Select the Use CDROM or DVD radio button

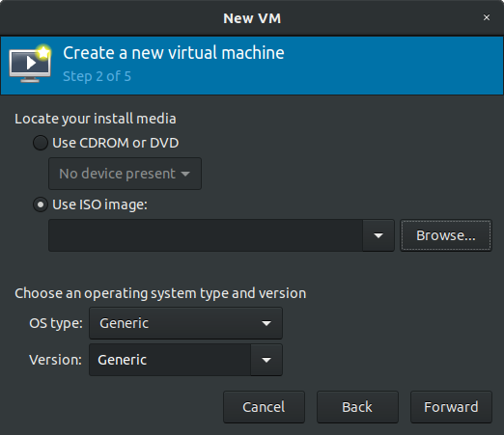tap(41, 143)
